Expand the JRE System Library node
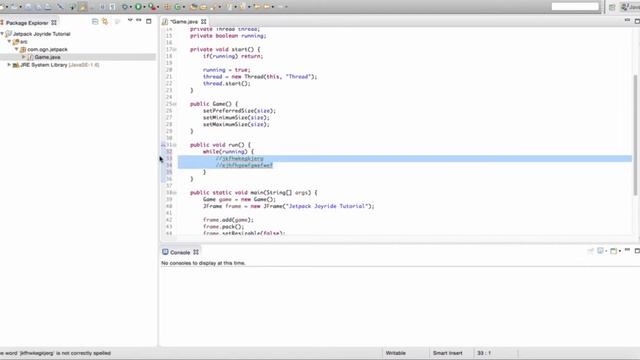Viewport: 640px width, 360px height. pos(9,65)
